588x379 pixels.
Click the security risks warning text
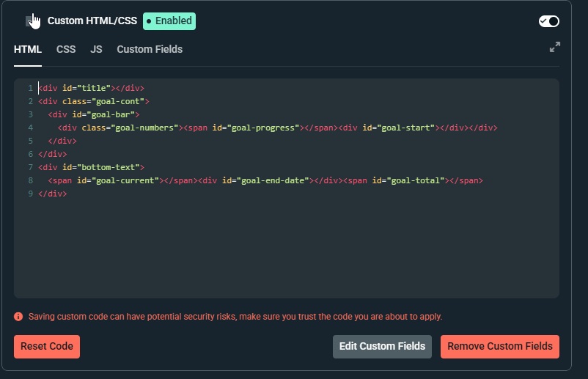[x=235, y=317]
